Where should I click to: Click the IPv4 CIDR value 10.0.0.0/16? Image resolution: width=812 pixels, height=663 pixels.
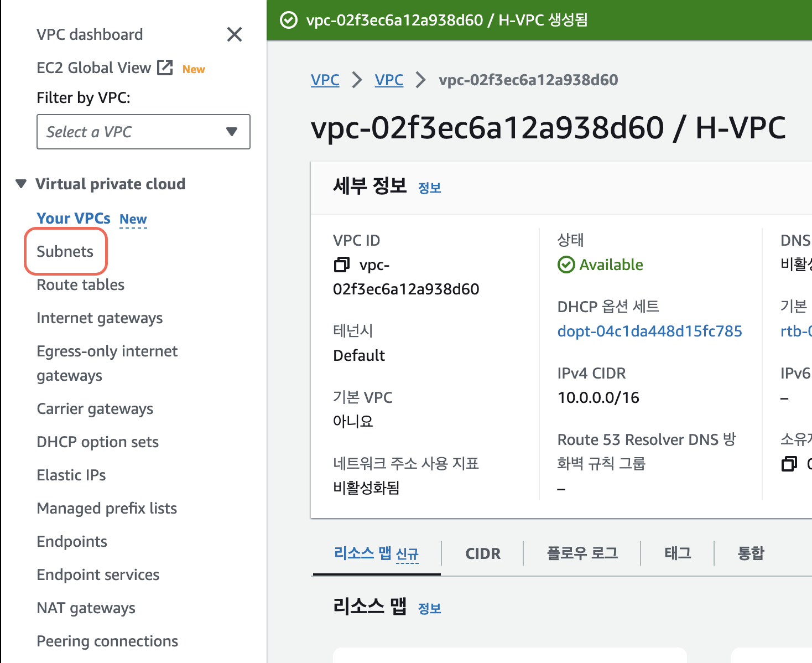click(598, 397)
